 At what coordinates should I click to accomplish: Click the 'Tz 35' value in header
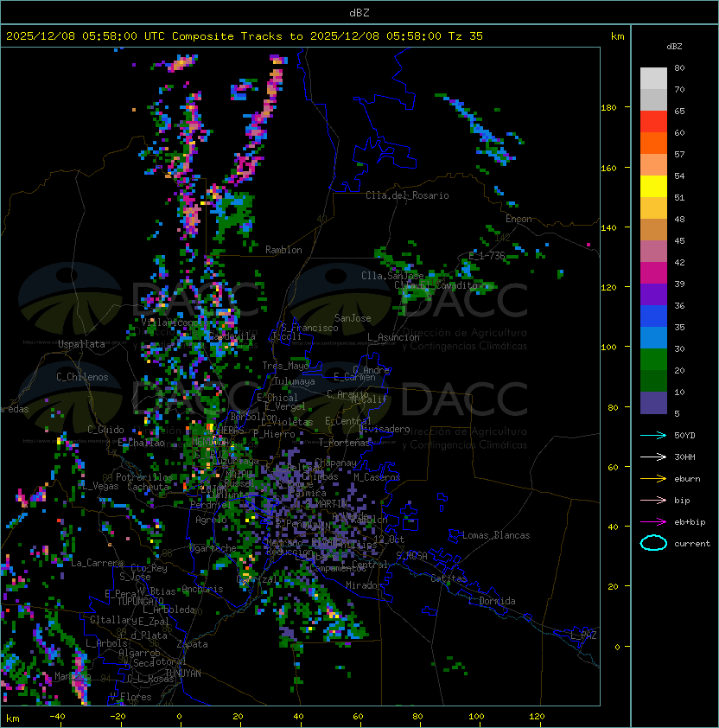click(466, 36)
